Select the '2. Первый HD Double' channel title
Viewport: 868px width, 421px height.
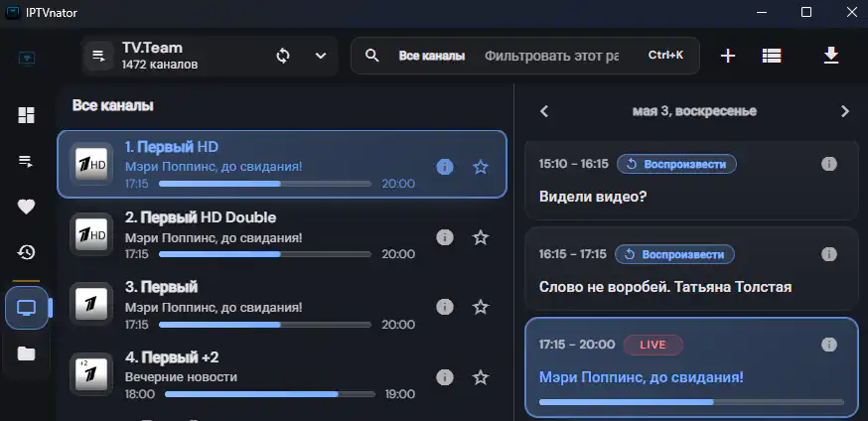(201, 218)
